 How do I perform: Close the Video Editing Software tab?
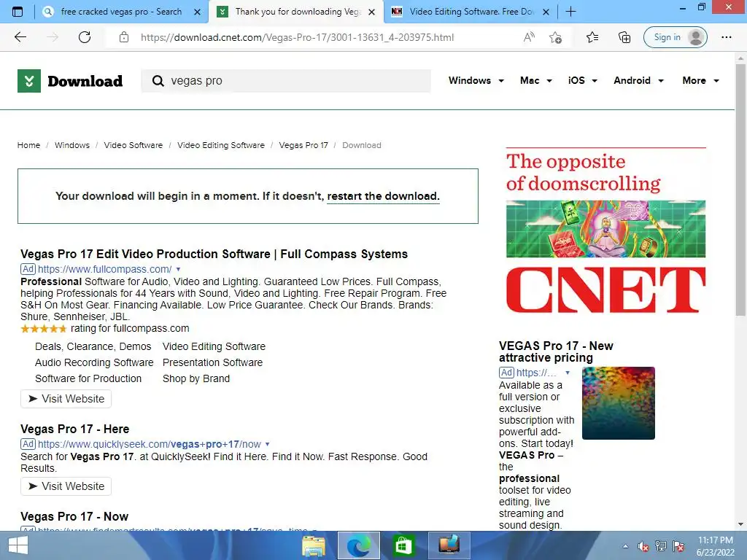546,12
